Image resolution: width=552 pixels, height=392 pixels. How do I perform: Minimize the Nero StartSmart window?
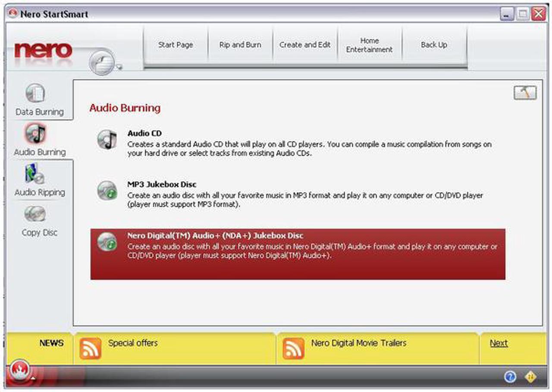click(507, 15)
